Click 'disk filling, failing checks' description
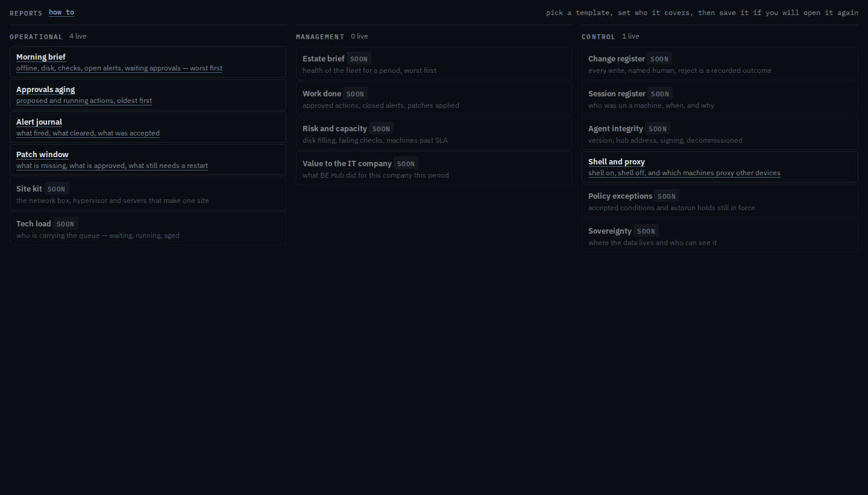868x495 pixels. [375, 140]
